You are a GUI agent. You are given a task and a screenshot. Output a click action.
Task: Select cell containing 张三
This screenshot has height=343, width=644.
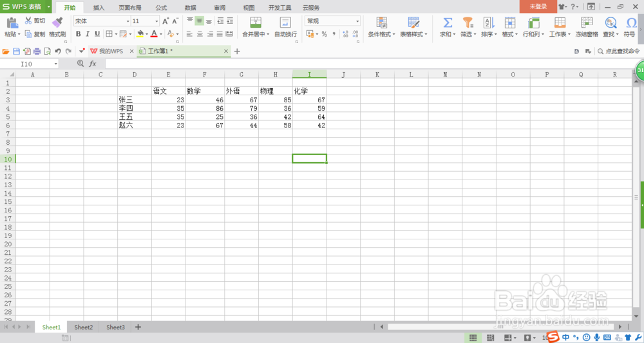point(135,100)
